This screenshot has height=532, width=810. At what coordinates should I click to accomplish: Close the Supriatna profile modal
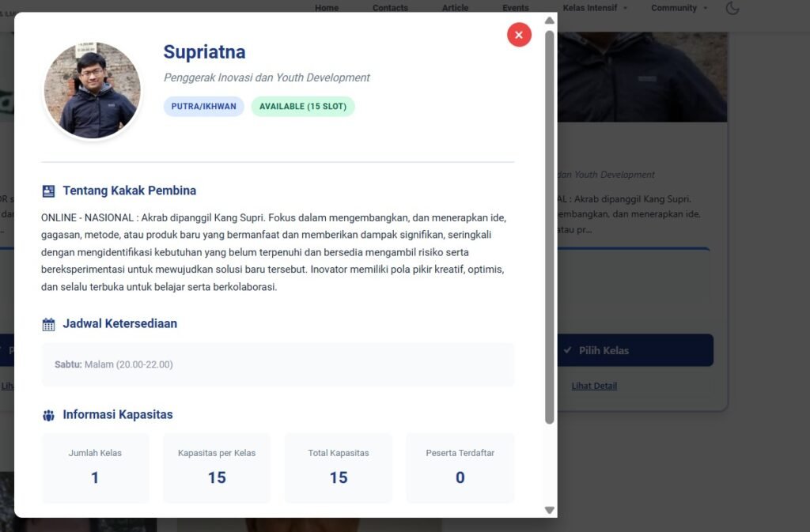[x=519, y=35]
